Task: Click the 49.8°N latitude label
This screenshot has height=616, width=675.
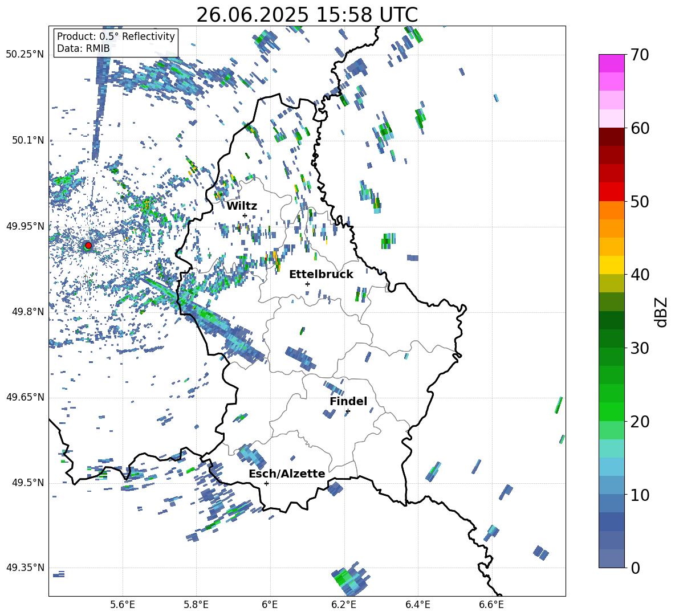Action: click(x=27, y=312)
